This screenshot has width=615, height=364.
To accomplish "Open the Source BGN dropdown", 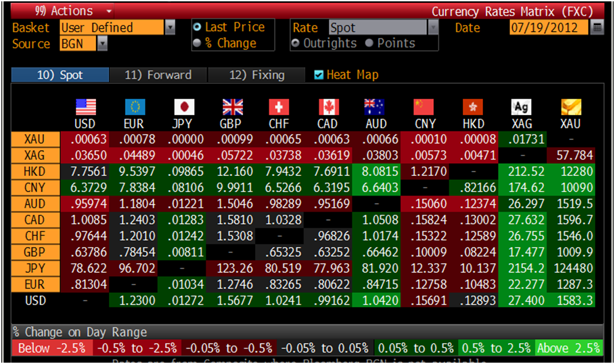I will coord(102,43).
